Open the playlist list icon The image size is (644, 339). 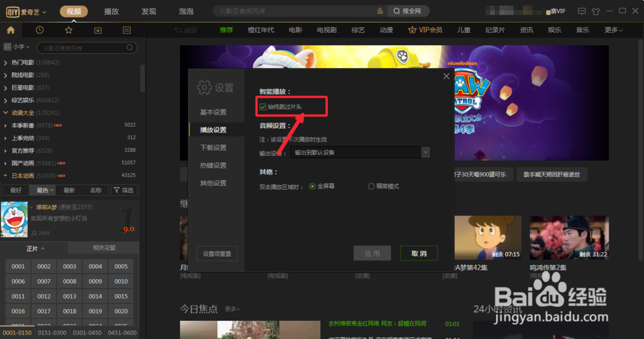(126, 30)
